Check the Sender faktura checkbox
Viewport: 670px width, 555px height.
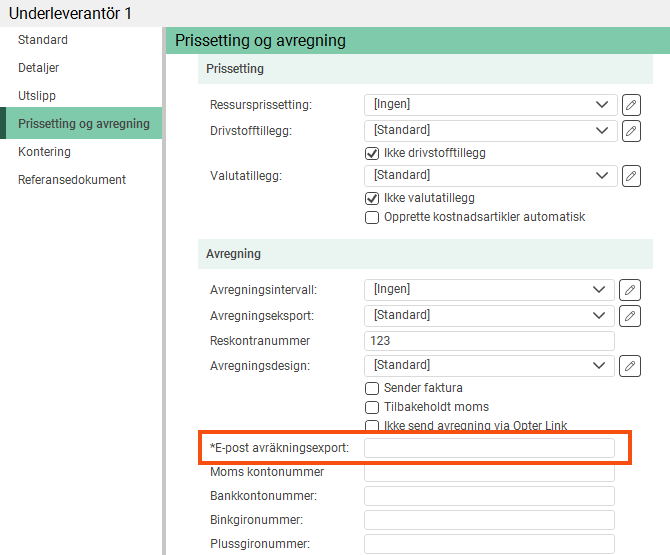pyautogui.click(x=372, y=388)
